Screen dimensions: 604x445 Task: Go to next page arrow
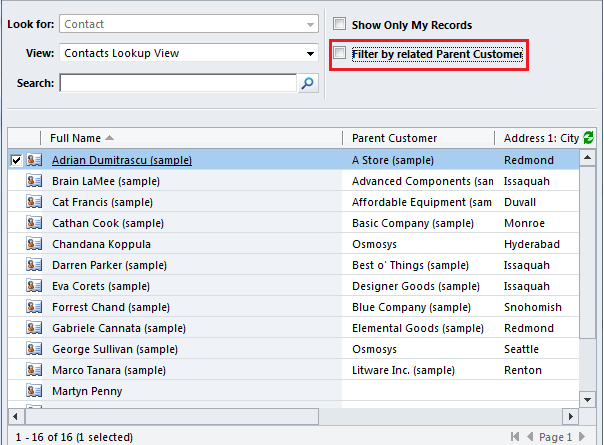(582, 437)
